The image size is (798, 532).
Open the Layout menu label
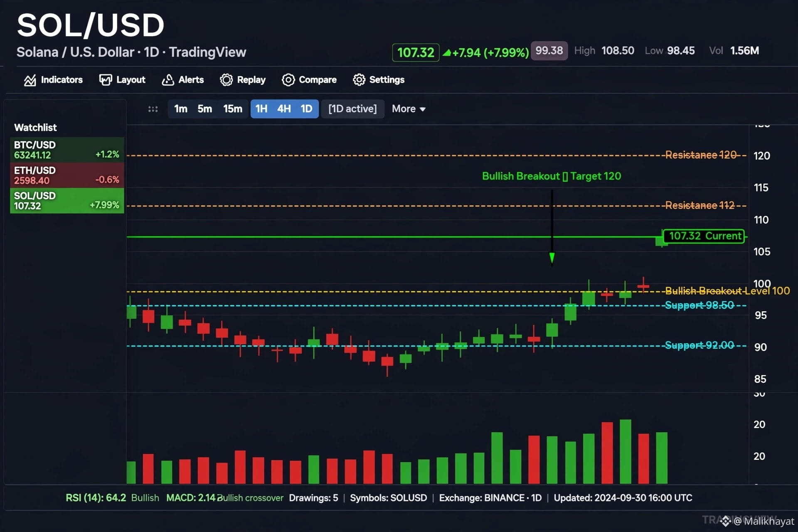131,80
